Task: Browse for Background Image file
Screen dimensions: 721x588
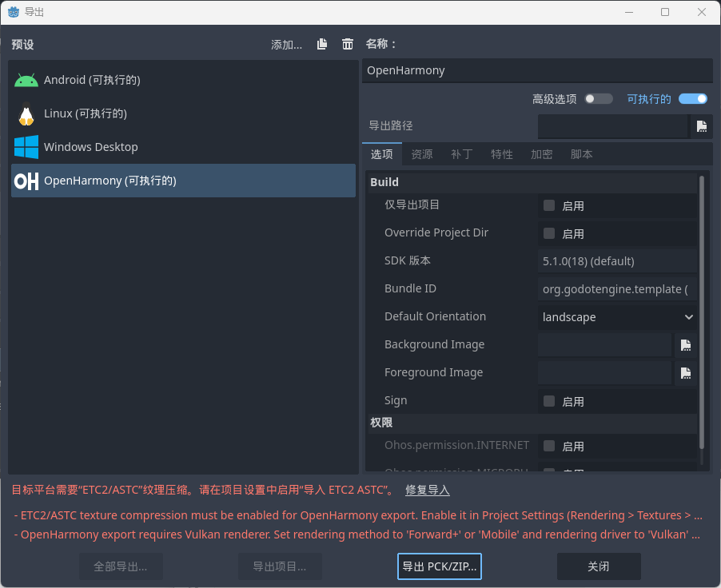Action: (686, 345)
